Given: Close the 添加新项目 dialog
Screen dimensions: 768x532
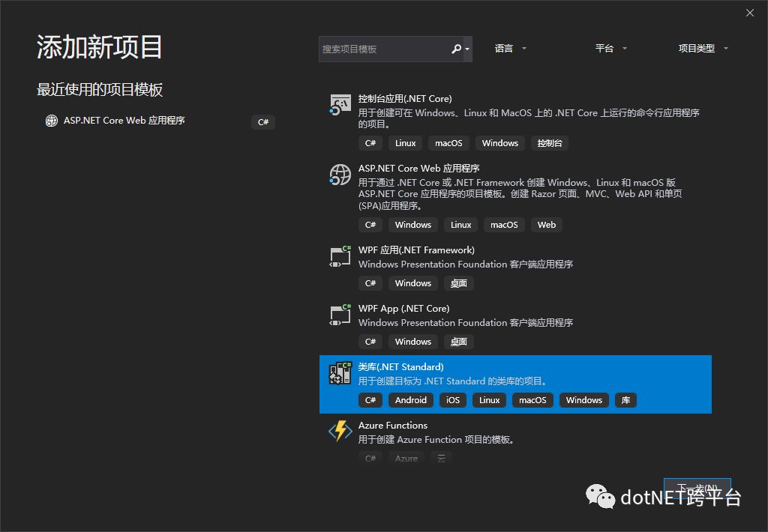Looking at the screenshot, I should (750, 13).
